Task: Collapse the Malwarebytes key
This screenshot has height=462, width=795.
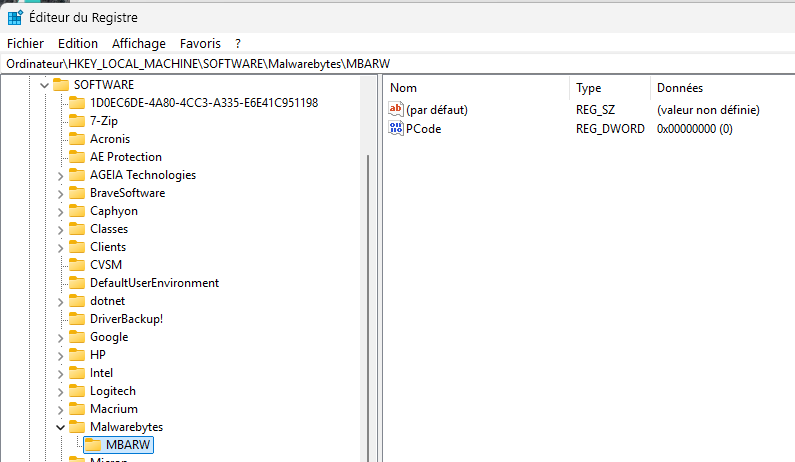Action: click(60, 428)
